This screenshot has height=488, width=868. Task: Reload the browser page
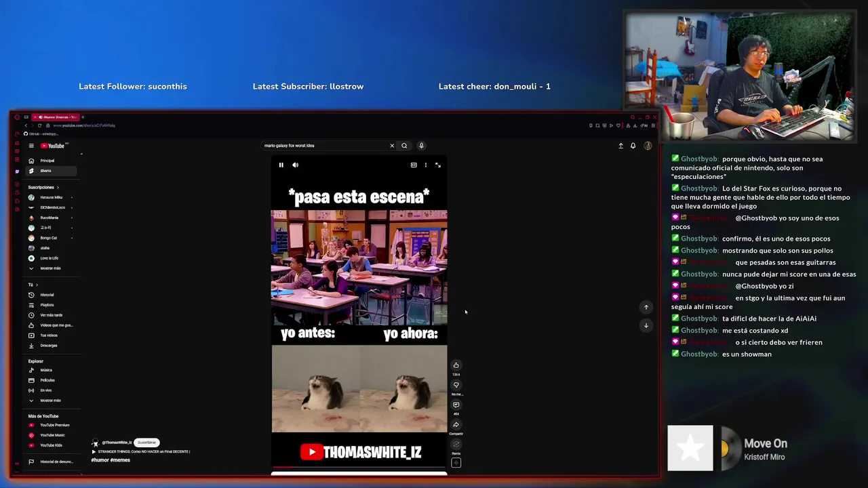39,125
